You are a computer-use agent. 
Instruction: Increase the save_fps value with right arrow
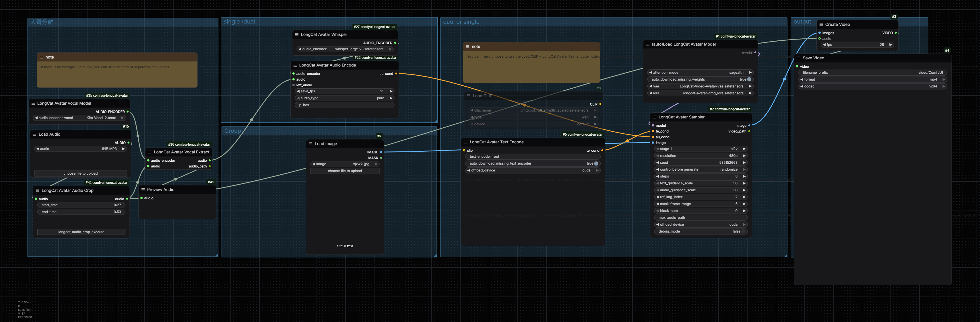click(391, 91)
